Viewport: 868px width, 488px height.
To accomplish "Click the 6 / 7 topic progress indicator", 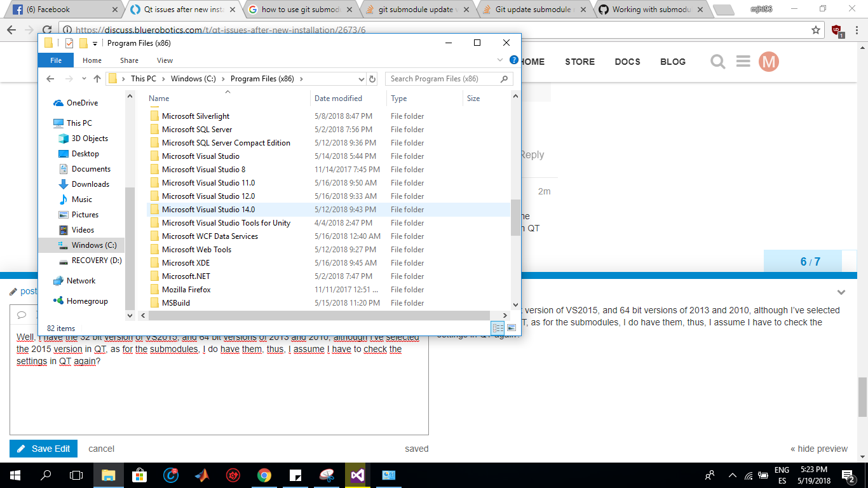I will (x=810, y=262).
